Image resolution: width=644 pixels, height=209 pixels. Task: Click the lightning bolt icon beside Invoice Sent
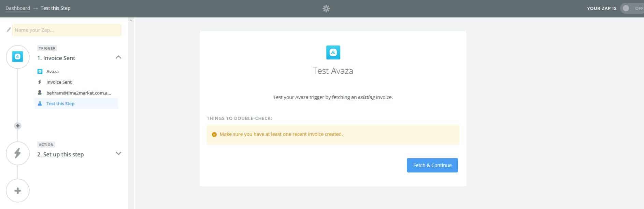[x=40, y=82]
